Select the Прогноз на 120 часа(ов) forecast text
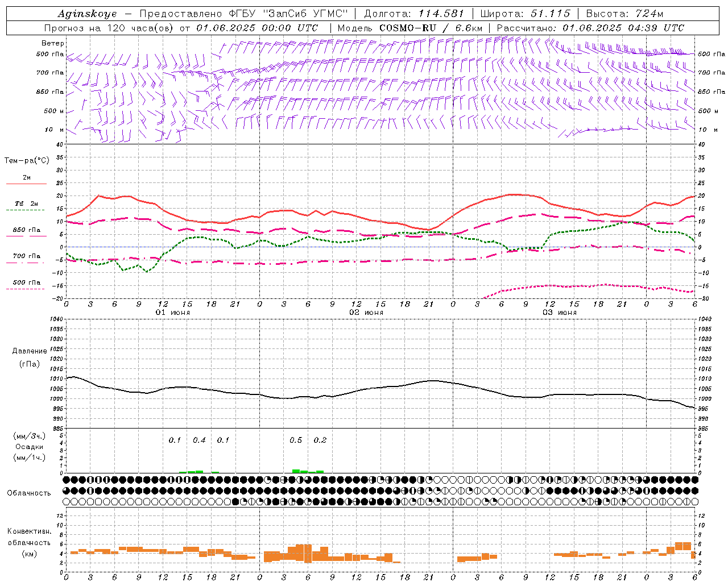The height and width of the screenshot is (582, 728). tap(110, 28)
